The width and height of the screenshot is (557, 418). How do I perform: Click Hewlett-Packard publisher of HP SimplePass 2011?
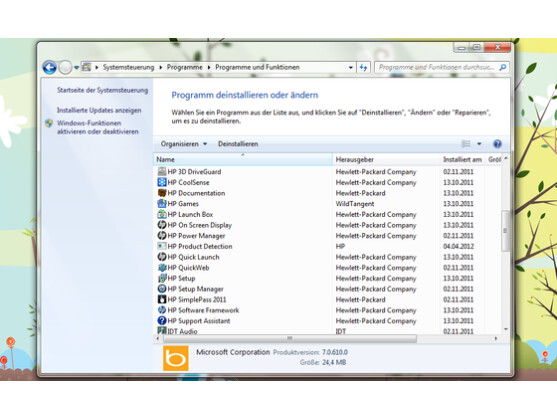tap(361, 300)
